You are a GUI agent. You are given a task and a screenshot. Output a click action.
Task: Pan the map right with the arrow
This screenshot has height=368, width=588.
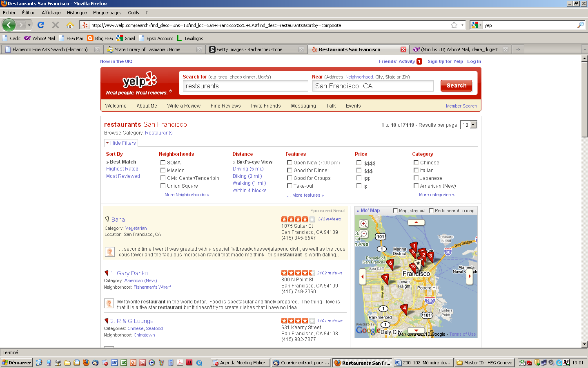pyautogui.click(x=470, y=276)
